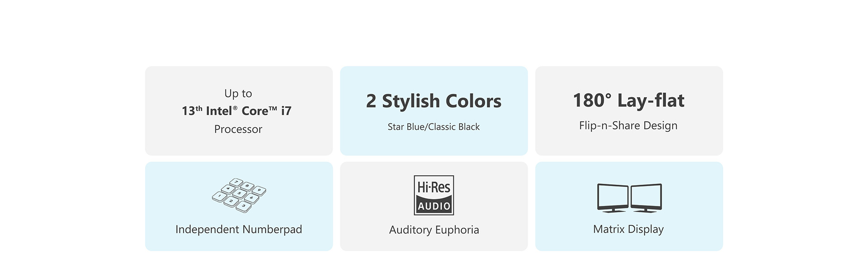868x280 pixels.
Task: Open the Auditory Euphoria label
Action: pos(434,230)
